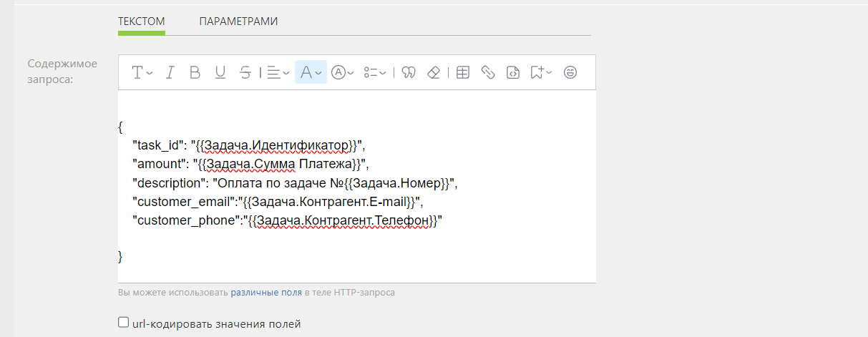The height and width of the screenshot is (337, 868).
Task: Open the 'различные поля' link
Action: [266, 293]
